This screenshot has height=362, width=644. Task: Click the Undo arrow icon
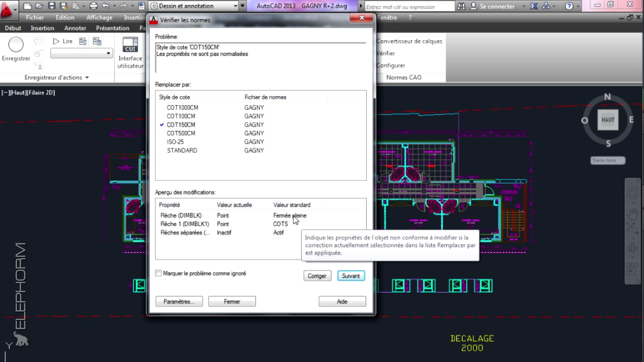(x=105, y=7)
